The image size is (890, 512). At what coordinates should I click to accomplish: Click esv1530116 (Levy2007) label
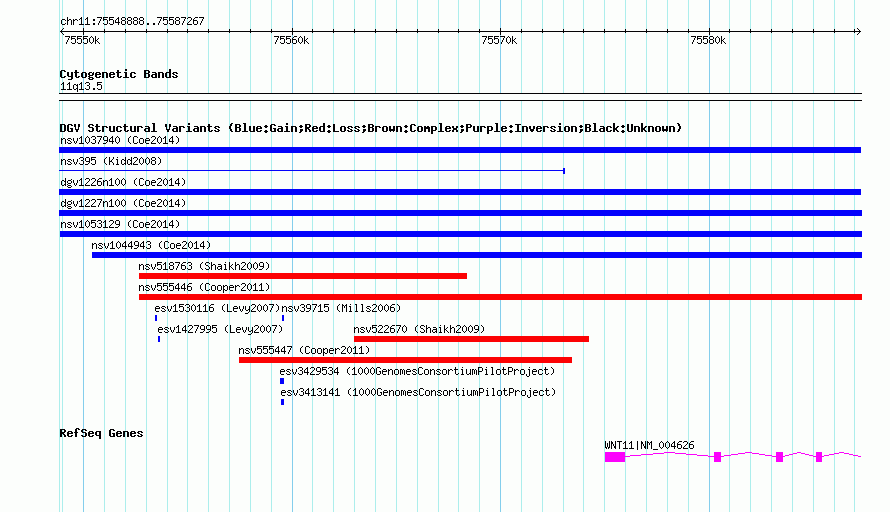click(217, 308)
